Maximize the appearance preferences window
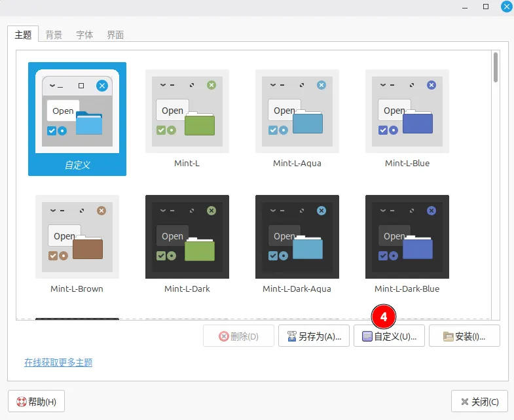The height and width of the screenshot is (420, 514). click(486, 7)
